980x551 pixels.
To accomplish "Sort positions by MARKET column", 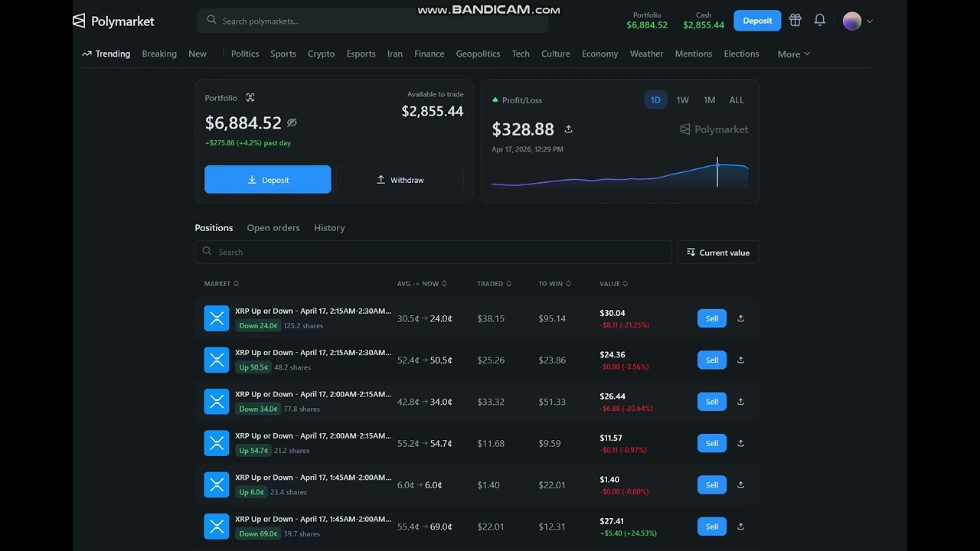I will click(221, 284).
